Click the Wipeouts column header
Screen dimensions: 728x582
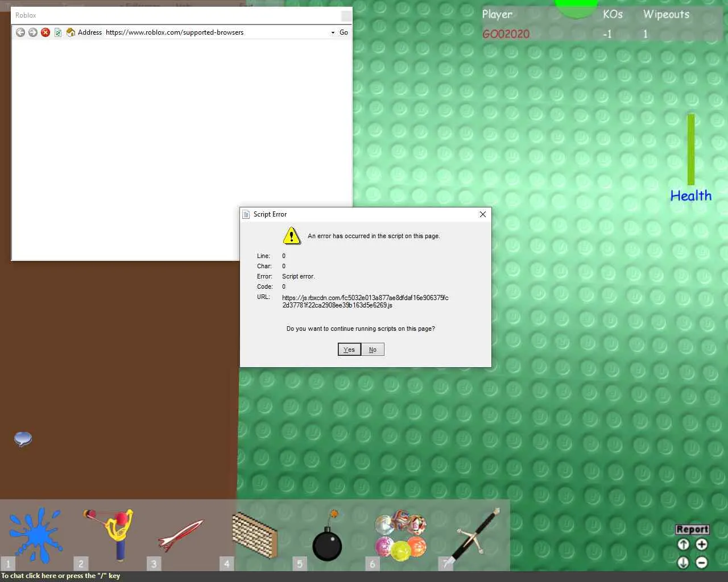pyautogui.click(x=666, y=15)
